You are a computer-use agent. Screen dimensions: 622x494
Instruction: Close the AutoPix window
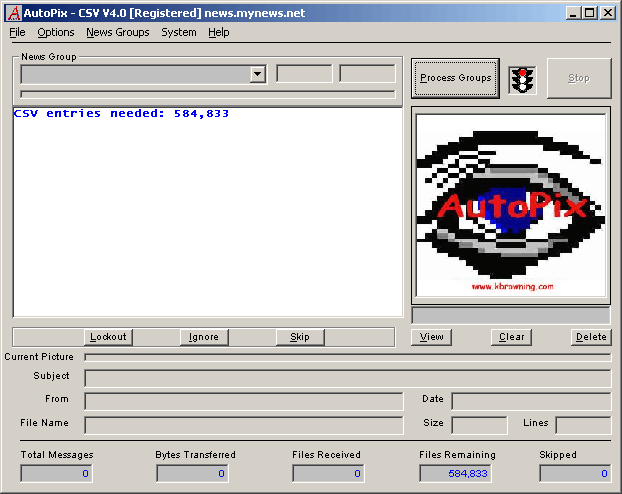click(x=608, y=13)
